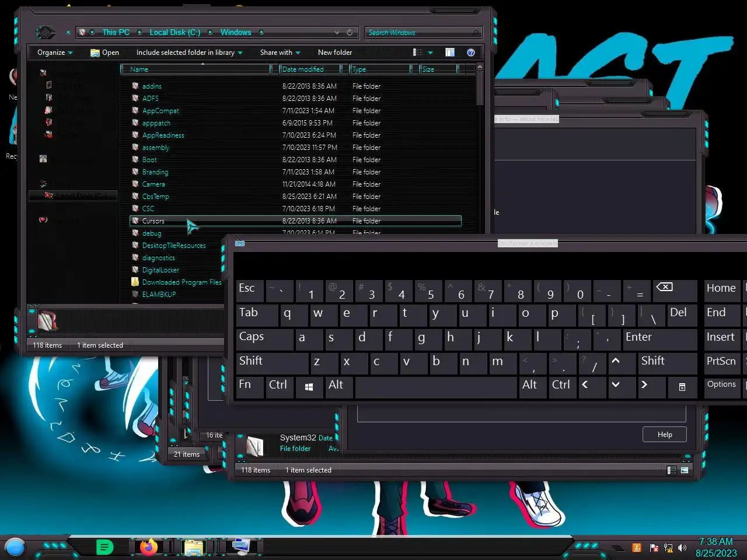Click the Esc key on keyboard
The height and width of the screenshot is (560, 747).
(x=250, y=290)
